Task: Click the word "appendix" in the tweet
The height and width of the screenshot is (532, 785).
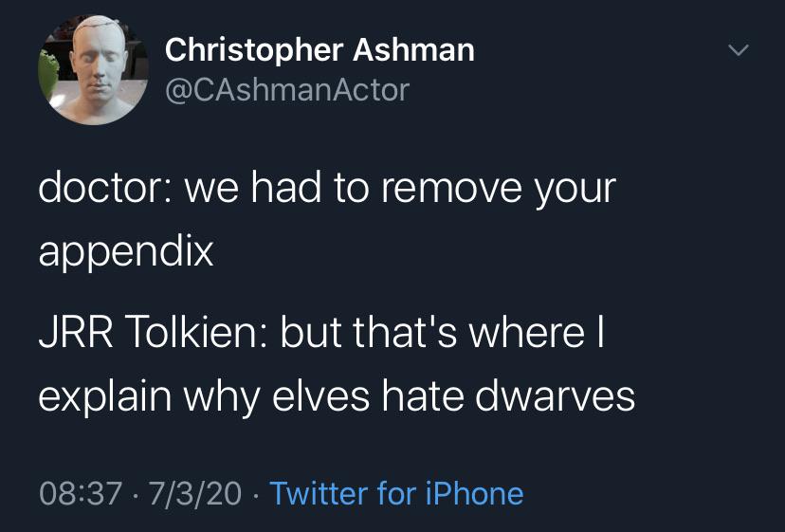Action: (x=126, y=252)
